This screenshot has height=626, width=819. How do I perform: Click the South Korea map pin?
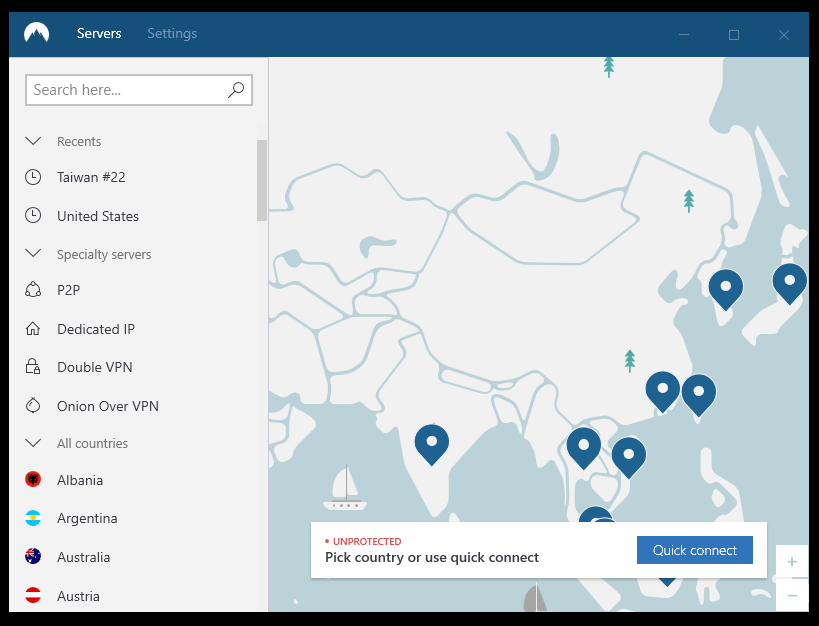(726, 289)
